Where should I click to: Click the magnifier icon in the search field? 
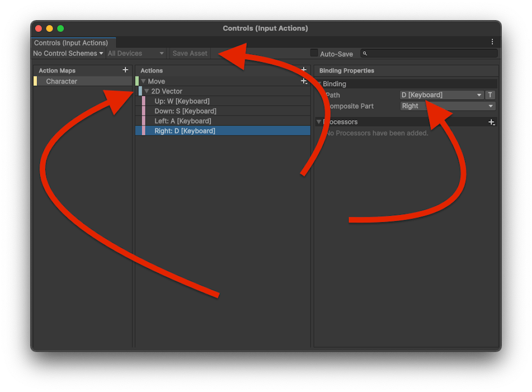click(365, 53)
